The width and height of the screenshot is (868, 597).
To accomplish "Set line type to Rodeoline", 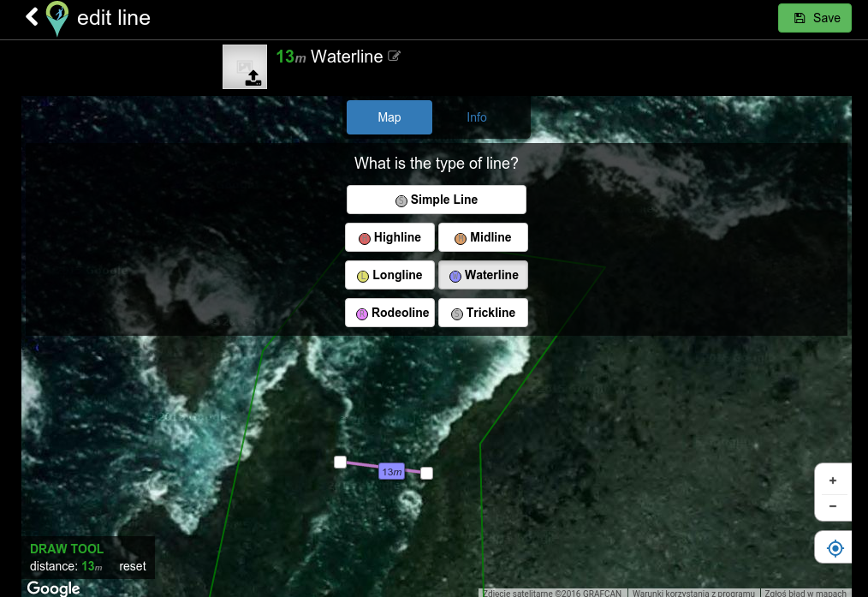I will (389, 313).
